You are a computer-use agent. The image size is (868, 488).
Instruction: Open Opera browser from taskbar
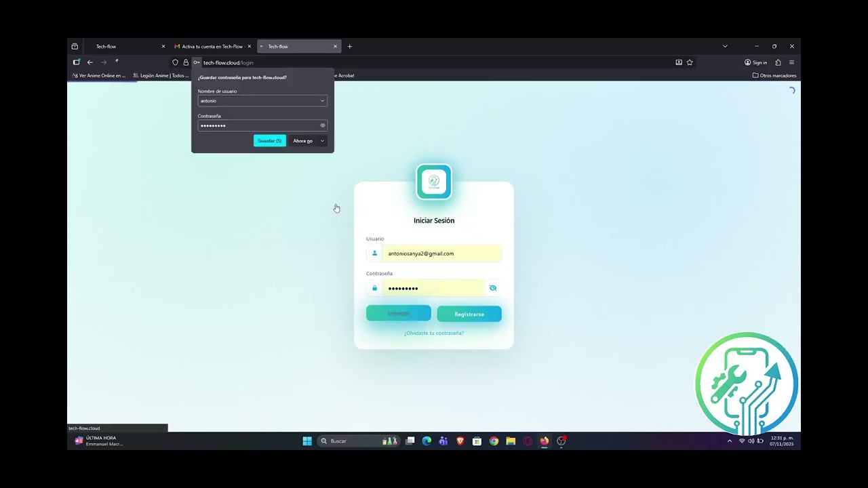(x=528, y=441)
